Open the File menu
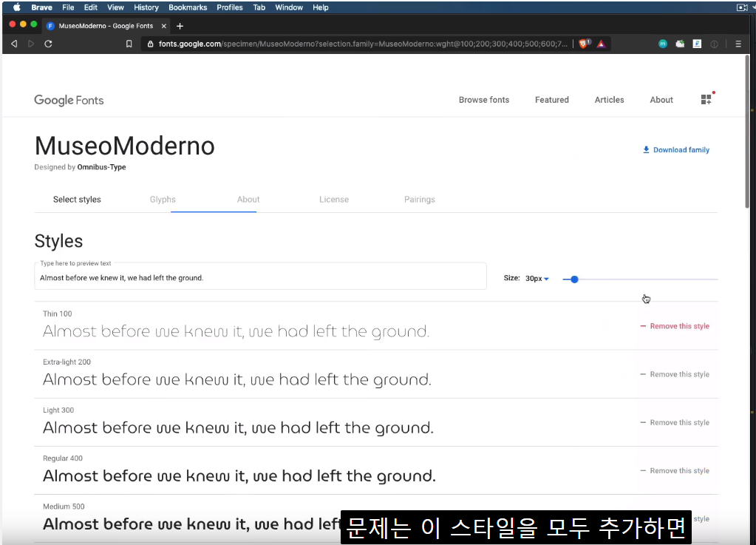Viewport: 756px width, 545px height. tap(68, 7)
